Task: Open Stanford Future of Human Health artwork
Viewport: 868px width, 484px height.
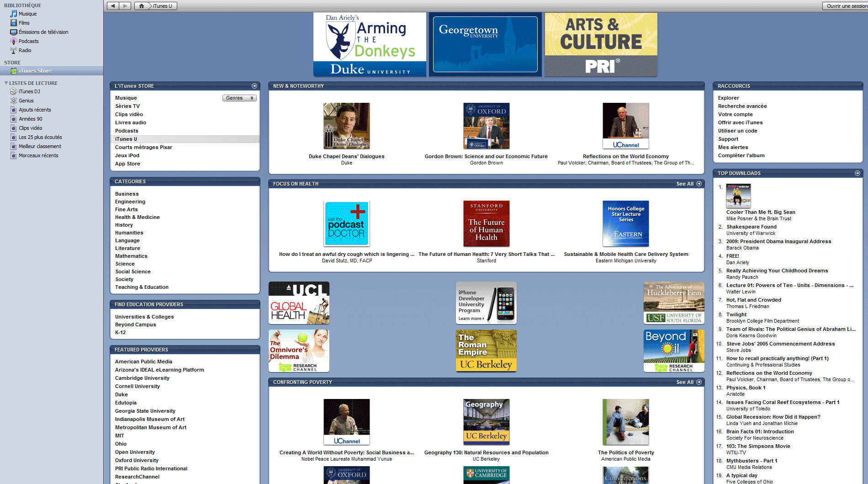Action: (x=487, y=223)
